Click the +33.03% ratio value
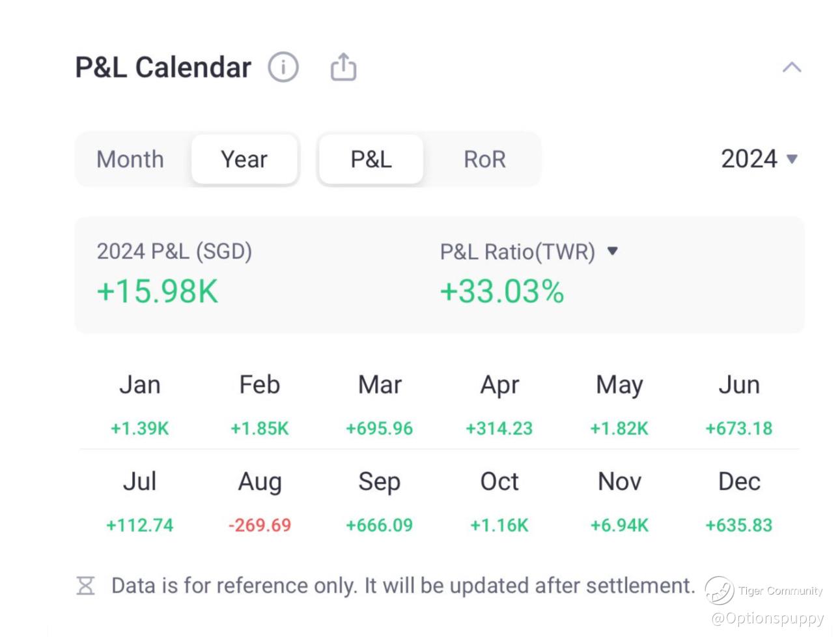Screen dimensions: 840x637 pos(501,291)
